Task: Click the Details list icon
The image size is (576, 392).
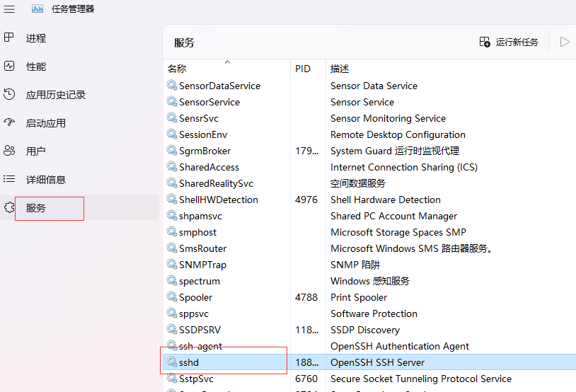Action: tap(9, 179)
